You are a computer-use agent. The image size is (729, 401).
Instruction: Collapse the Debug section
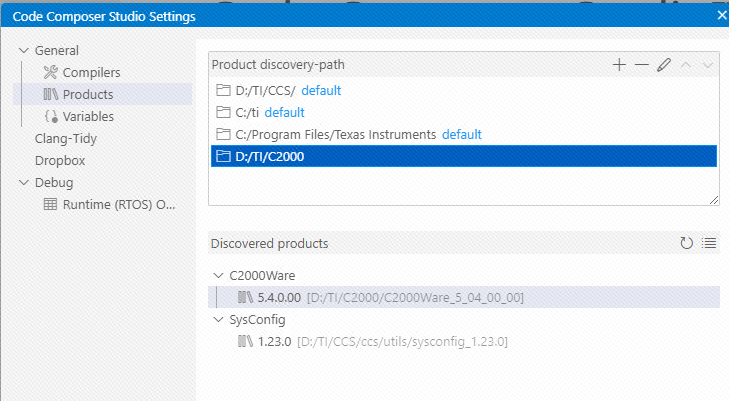tap(24, 183)
